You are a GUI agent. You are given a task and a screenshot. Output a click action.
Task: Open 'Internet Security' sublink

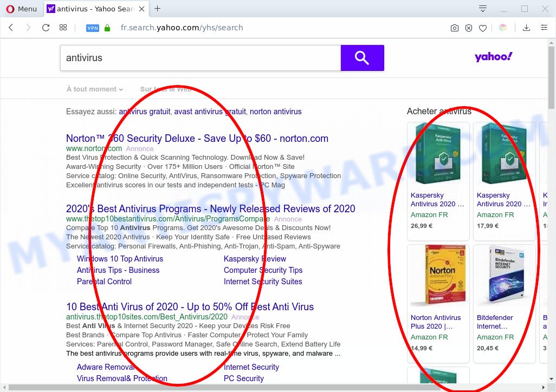[x=251, y=367]
